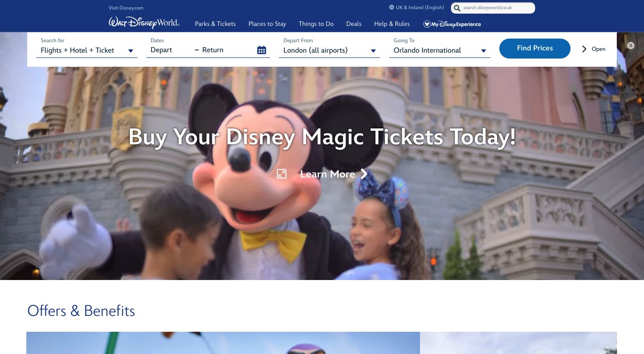Viewport: 644px width, 354px height.
Task: Click the globe icon beside UK & Ireland
Action: 391,7
